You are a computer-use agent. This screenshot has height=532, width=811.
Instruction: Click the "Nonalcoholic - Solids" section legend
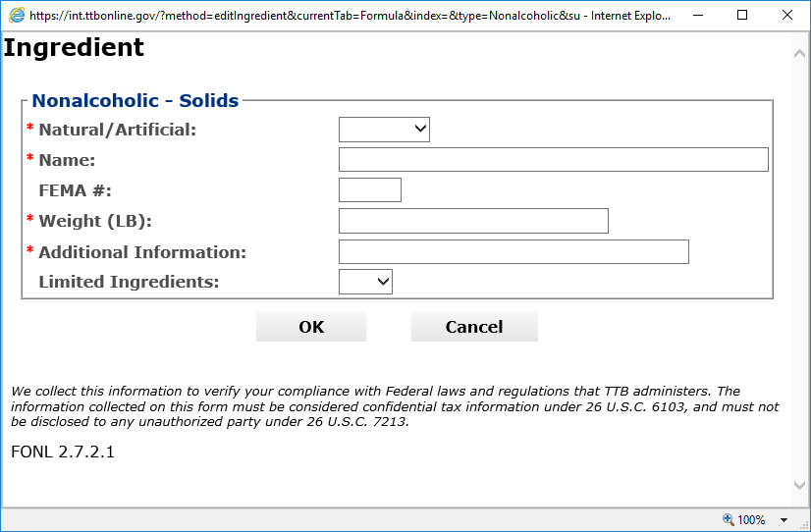[135, 100]
